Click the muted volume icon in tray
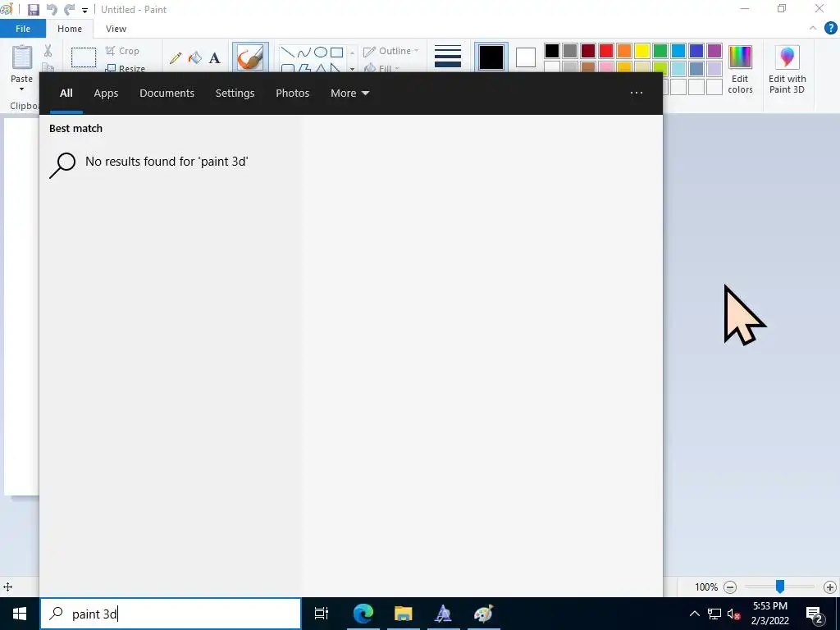This screenshot has width=840, height=630. (x=734, y=614)
